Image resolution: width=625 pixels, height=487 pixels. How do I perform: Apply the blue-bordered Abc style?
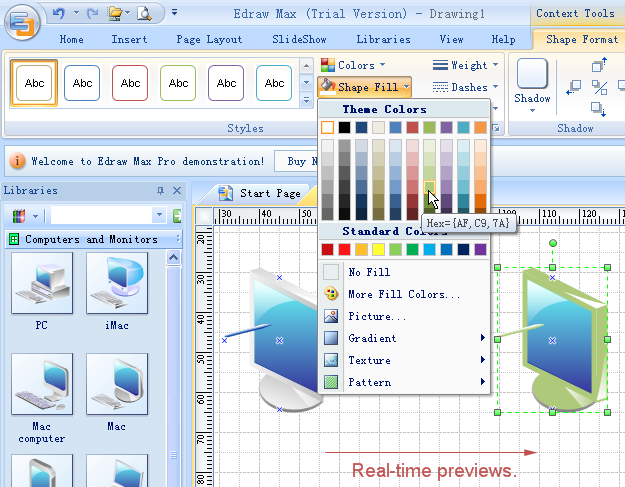[82, 83]
